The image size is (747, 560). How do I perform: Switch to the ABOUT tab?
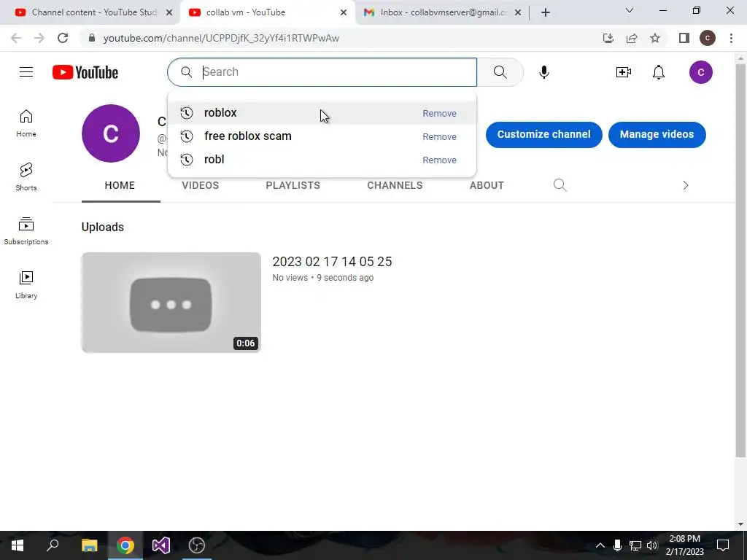tap(487, 185)
